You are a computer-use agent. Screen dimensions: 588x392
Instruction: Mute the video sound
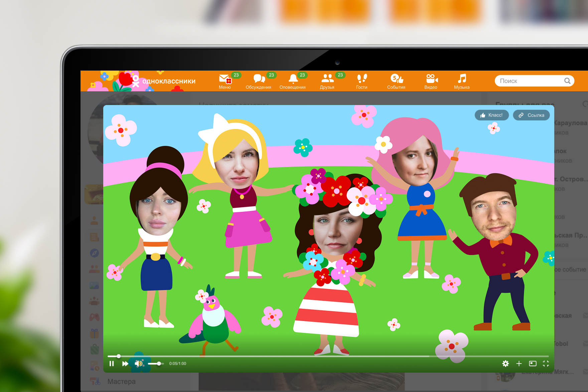click(x=138, y=364)
